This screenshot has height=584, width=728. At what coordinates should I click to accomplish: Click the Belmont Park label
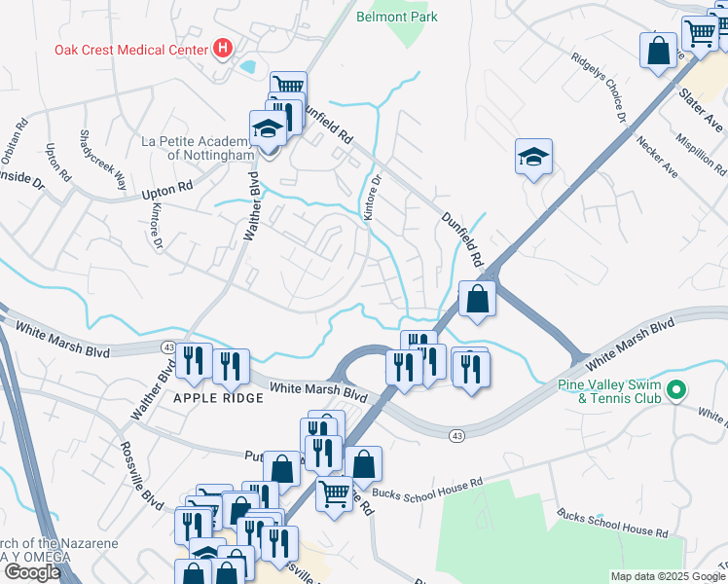(x=397, y=17)
